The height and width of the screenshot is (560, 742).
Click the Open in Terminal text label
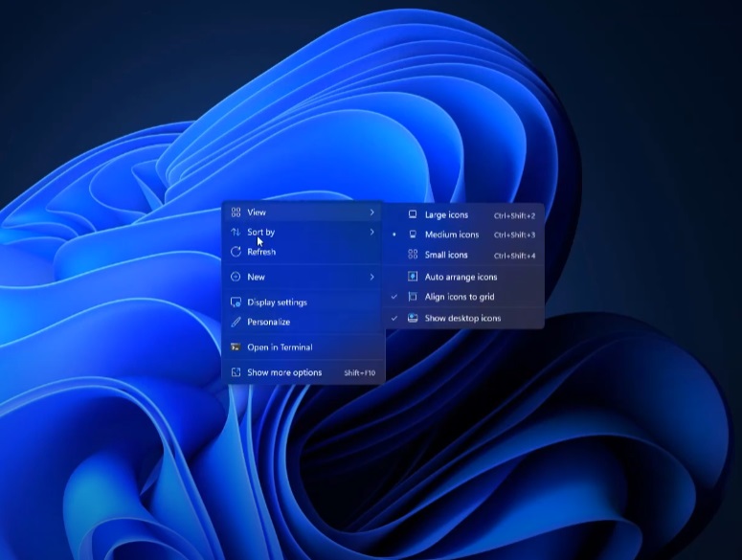280,347
